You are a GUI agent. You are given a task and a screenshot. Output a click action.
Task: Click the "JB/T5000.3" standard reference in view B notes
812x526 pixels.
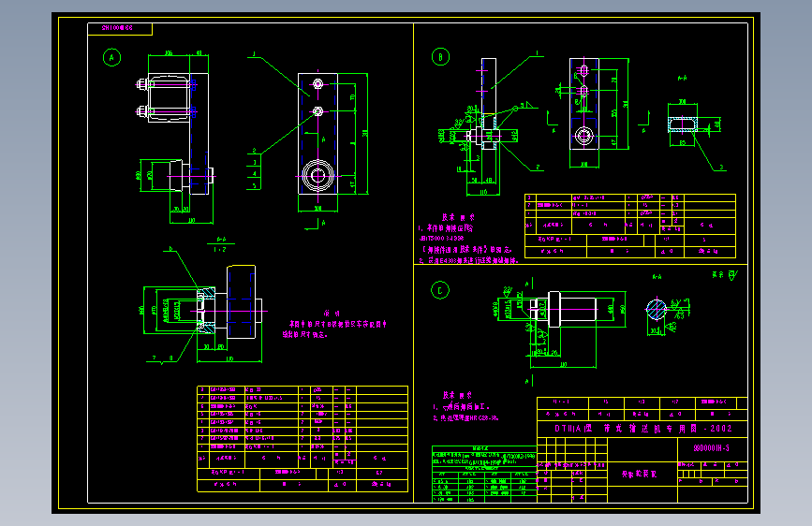click(x=442, y=239)
